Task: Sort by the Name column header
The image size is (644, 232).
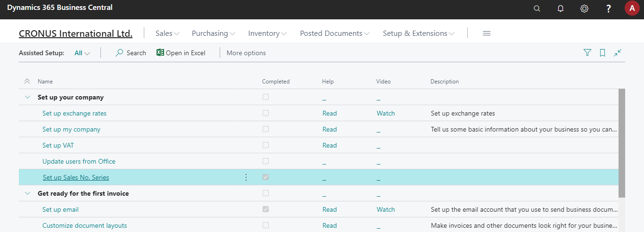Action: coord(45,82)
